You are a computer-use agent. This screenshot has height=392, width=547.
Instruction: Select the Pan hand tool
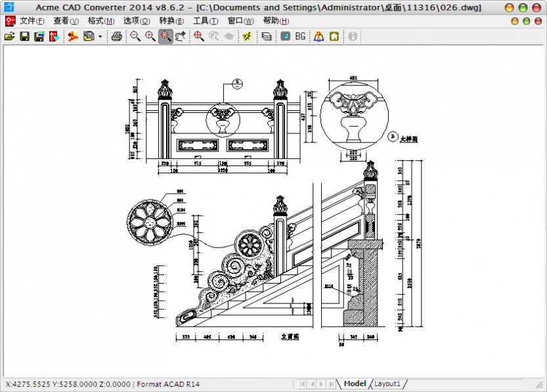[x=181, y=36]
